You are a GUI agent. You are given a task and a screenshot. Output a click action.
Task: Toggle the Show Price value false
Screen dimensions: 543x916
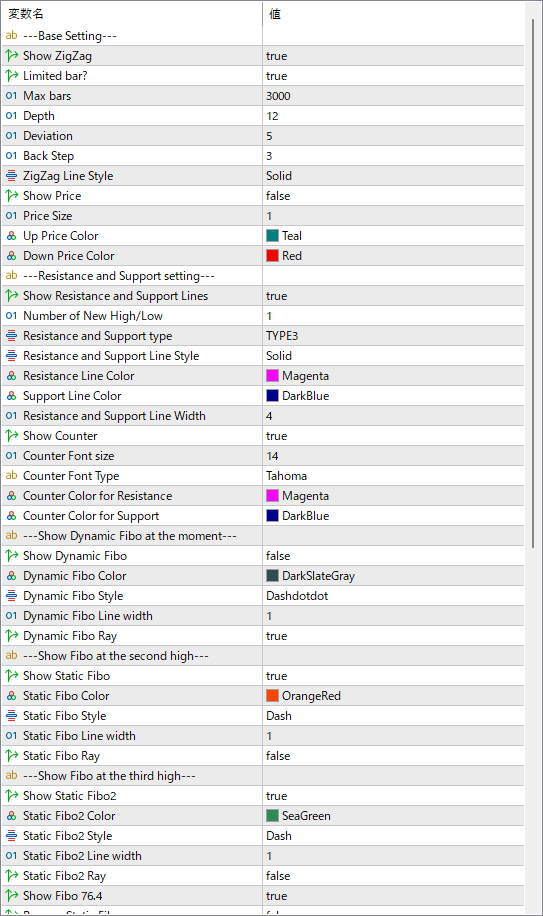tap(393, 196)
